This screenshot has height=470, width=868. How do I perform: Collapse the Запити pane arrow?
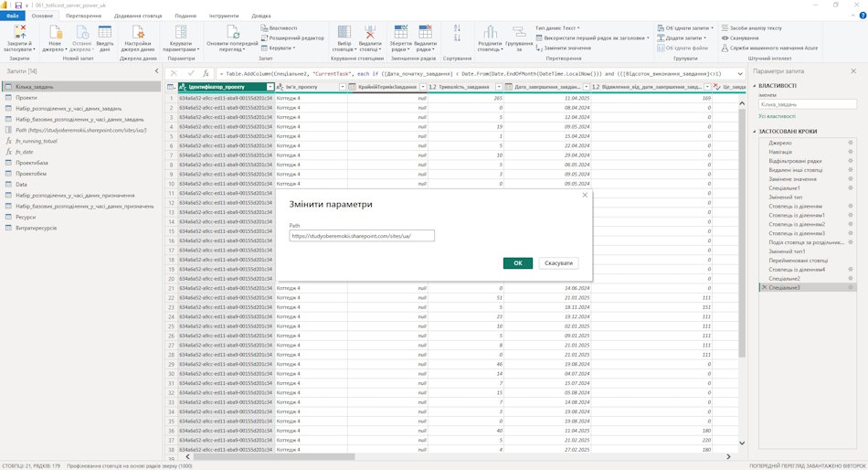tap(156, 71)
